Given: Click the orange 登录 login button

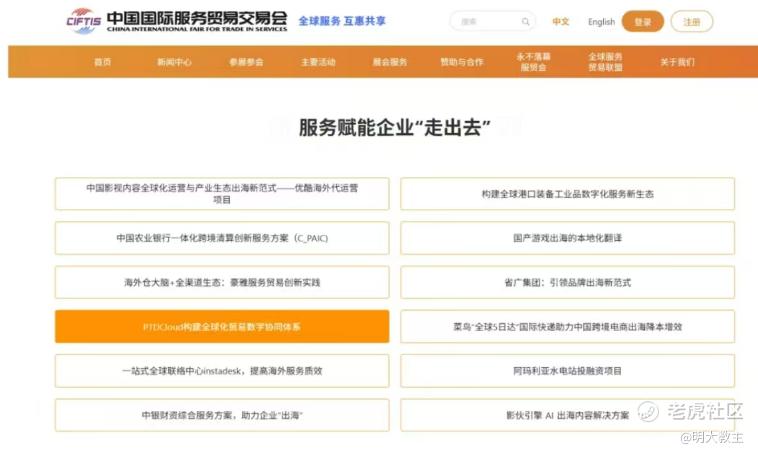Looking at the screenshot, I should [642, 22].
